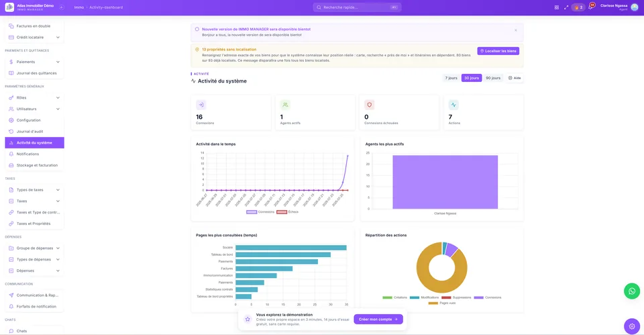Click the Factures bar in pages chart
Screen dimensions: 644x335
coord(264,269)
